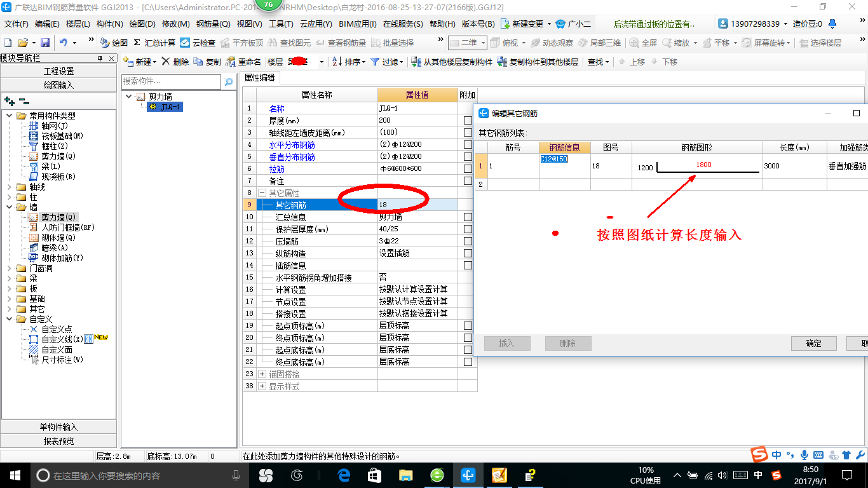Select 筏板基础(M) in tree
Screen dimensions: 868x488
tap(62, 136)
